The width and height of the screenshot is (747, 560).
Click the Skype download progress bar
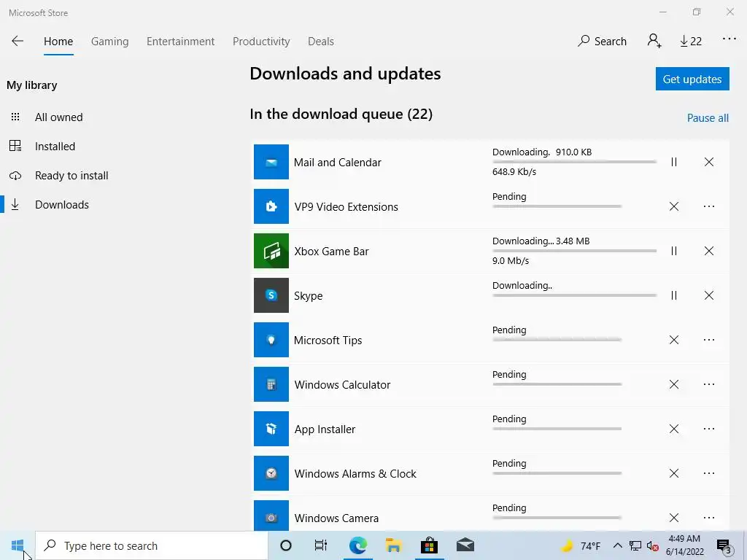[x=575, y=295]
